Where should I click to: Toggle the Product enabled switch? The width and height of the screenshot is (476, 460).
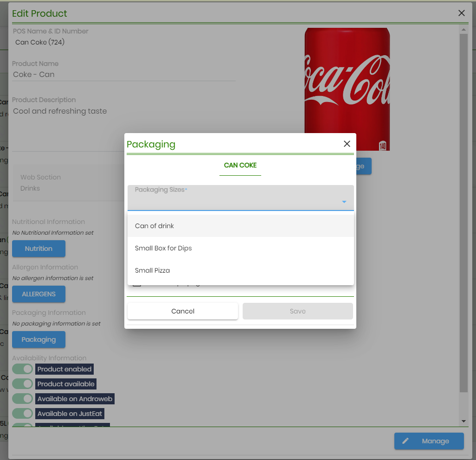tap(22, 369)
